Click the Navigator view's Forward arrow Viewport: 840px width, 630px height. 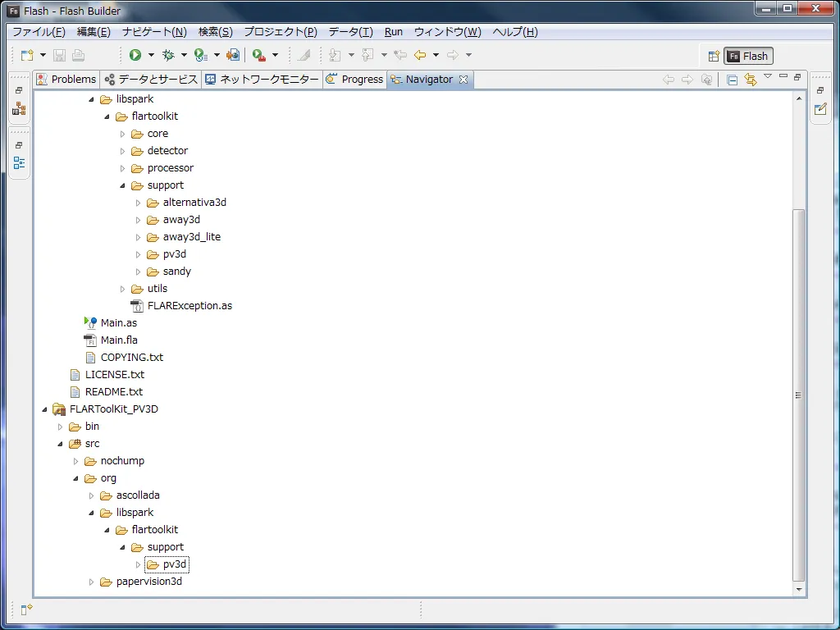[687, 80]
